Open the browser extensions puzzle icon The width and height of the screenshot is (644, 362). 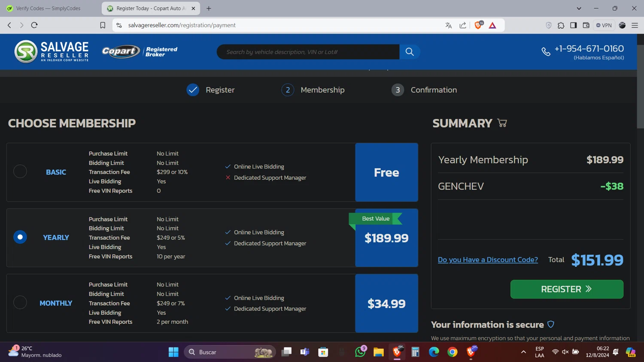coord(561,25)
